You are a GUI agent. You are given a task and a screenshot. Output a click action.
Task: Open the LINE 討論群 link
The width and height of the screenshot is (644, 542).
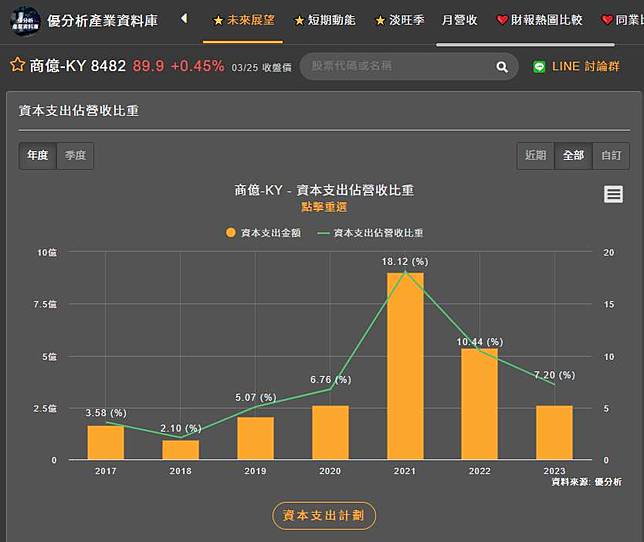point(585,66)
